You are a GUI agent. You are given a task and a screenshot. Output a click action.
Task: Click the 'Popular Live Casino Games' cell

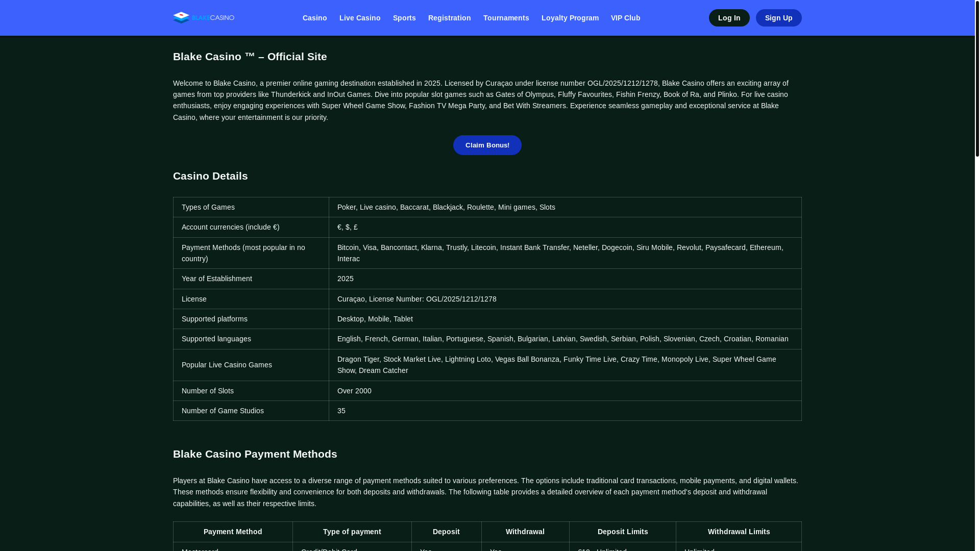(x=251, y=365)
